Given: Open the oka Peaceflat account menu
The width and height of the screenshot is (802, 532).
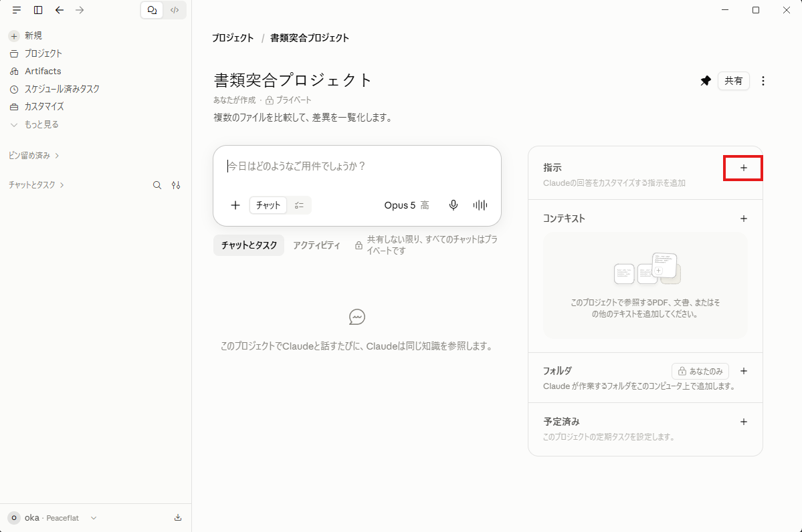Looking at the screenshot, I should click(x=52, y=518).
